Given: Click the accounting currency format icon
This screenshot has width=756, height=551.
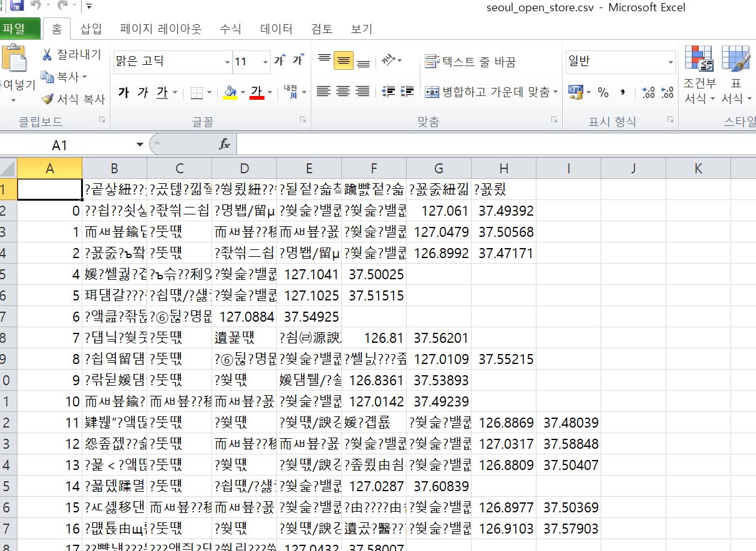Looking at the screenshot, I should (x=575, y=92).
